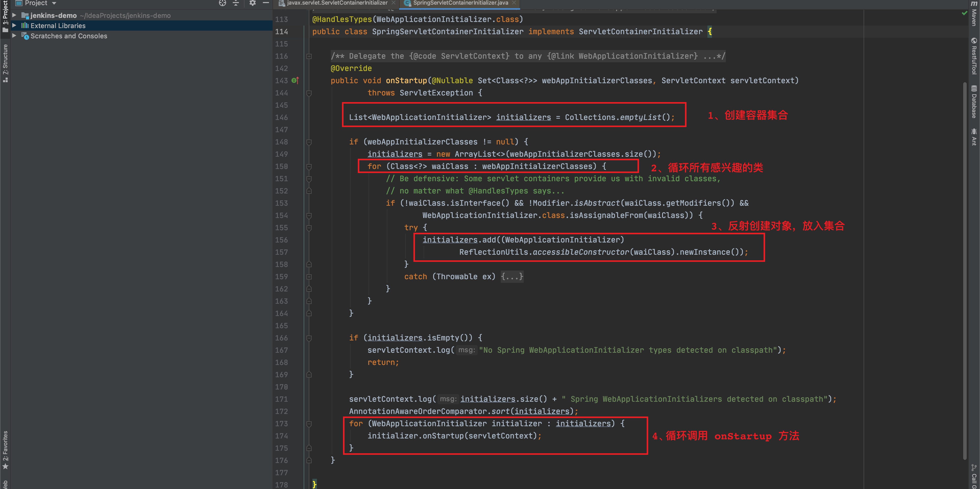The height and width of the screenshot is (489, 980).
Task: Click the locate/select opened file crosshair icon
Action: point(223,3)
